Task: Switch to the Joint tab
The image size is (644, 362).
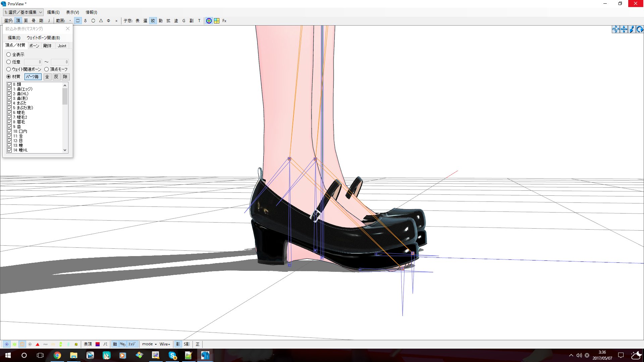Action: pos(62,46)
